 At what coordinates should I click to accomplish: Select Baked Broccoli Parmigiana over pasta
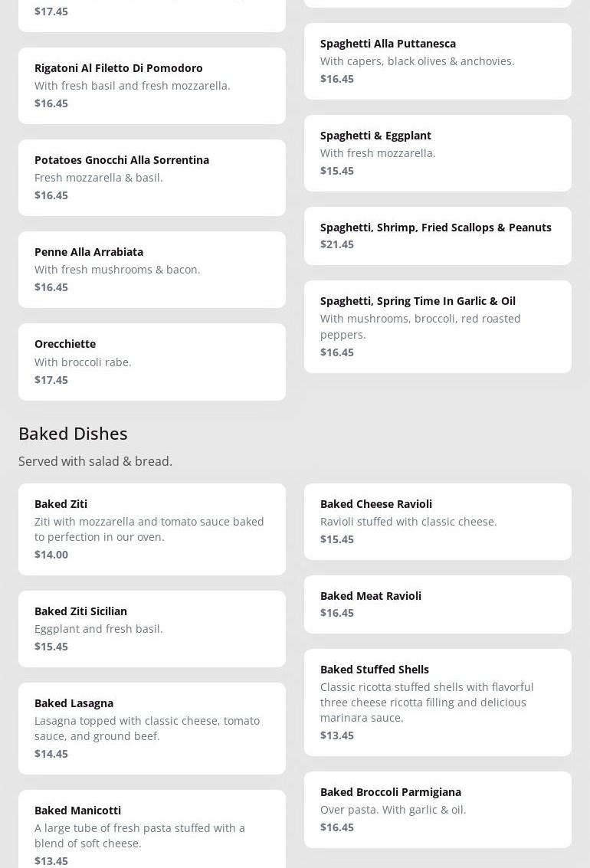tap(438, 809)
